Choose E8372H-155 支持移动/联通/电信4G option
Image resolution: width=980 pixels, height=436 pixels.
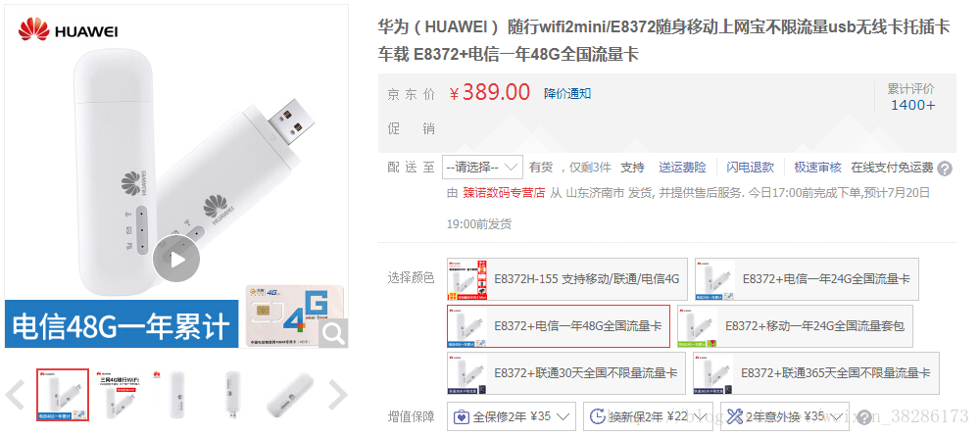click(566, 278)
